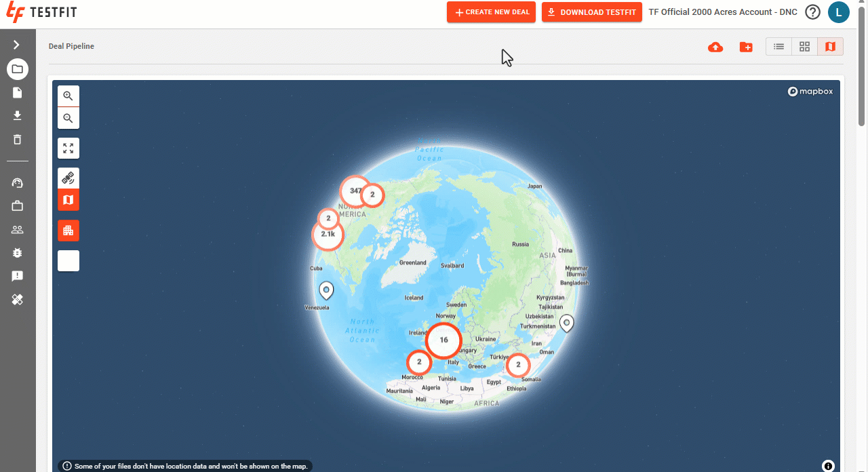
Task: Select the map view tab
Action: pos(830,46)
